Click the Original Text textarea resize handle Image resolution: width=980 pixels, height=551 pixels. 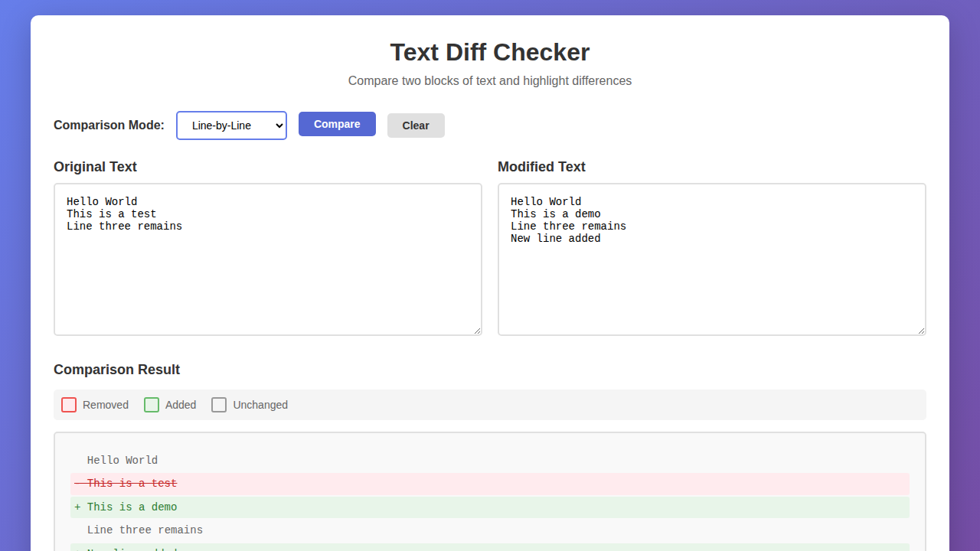pyautogui.click(x=479, y=330)
